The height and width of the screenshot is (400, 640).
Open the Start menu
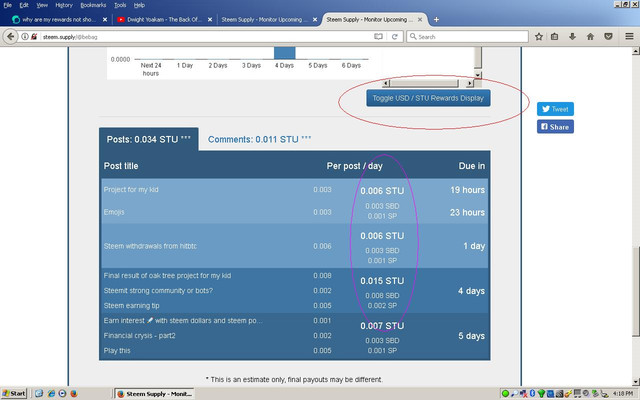pos(14,393)
